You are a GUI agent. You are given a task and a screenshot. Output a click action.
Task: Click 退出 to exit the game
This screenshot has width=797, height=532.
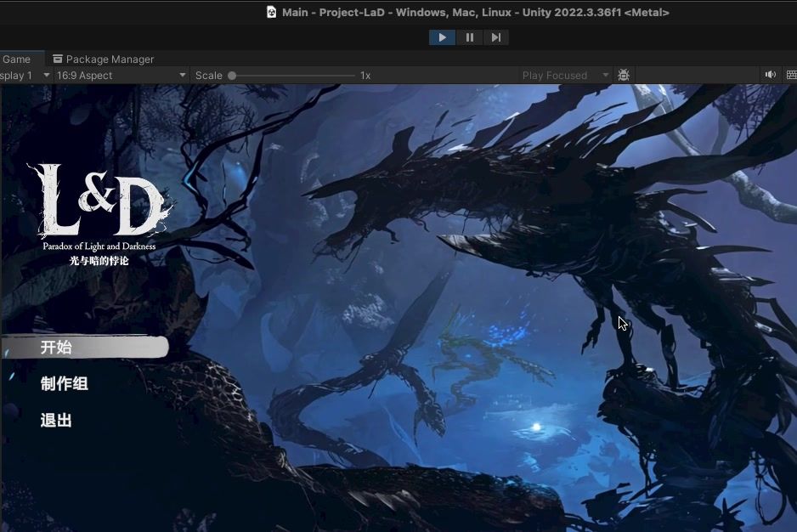pyautogui.click(x=57, y=420)
